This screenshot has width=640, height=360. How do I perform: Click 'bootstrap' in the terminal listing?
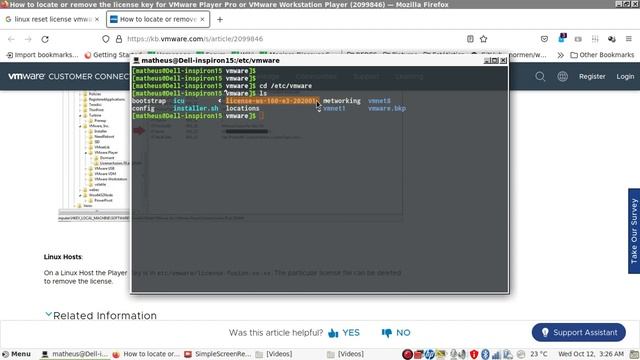pyautogui.click(x=149, y=101)
